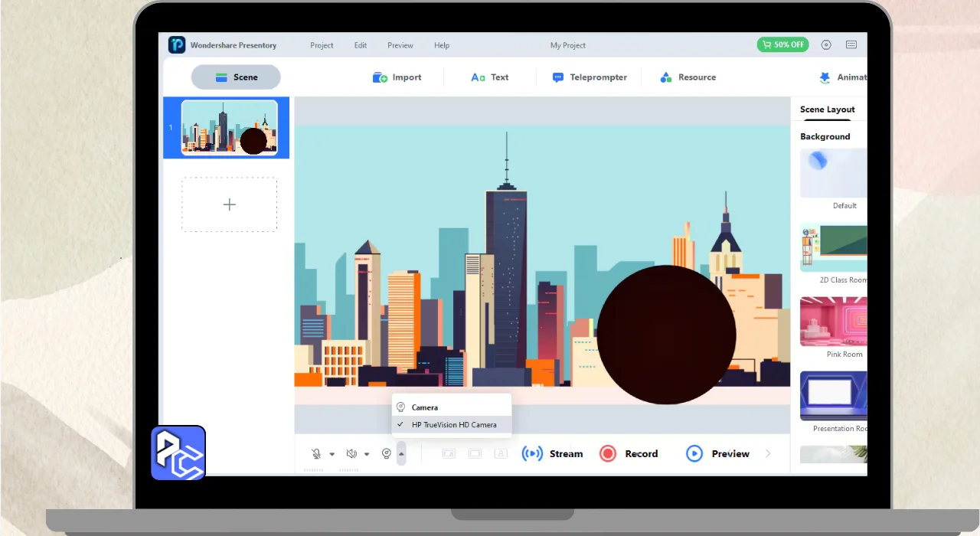Open the Teleprompter tool
The width and height of the screenshot is (980, 536).
590,77
